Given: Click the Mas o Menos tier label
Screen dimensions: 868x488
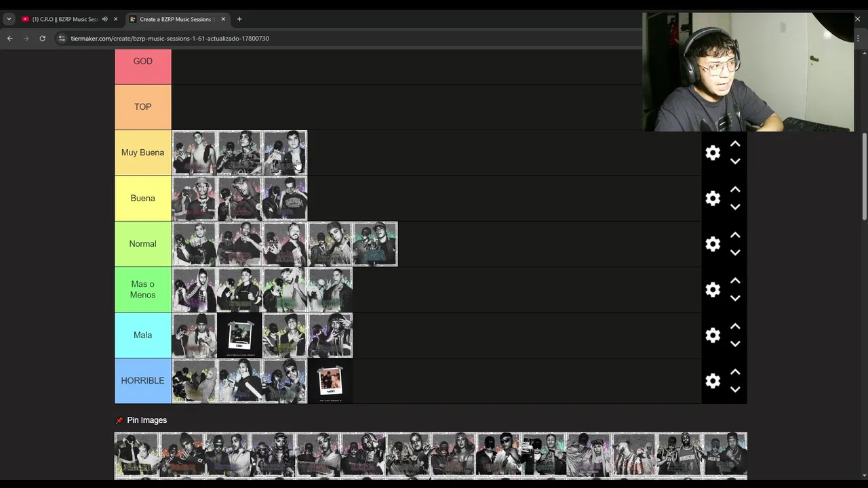Looking at the screenshot, I should coord(142,289).
